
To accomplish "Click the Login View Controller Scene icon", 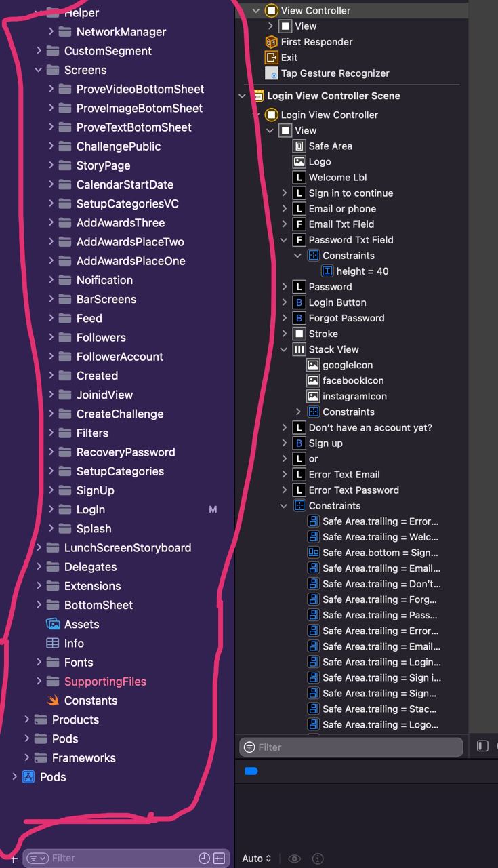I will 257,96.
